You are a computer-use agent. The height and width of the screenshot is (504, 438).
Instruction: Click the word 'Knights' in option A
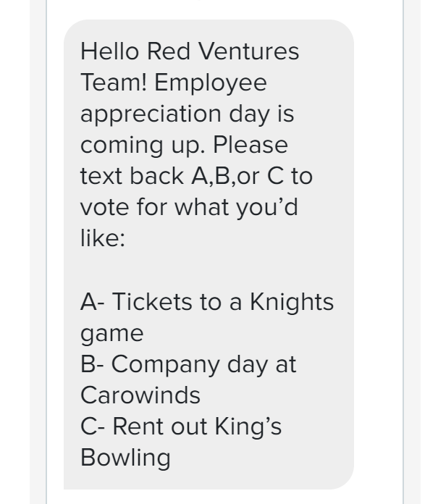292,303
